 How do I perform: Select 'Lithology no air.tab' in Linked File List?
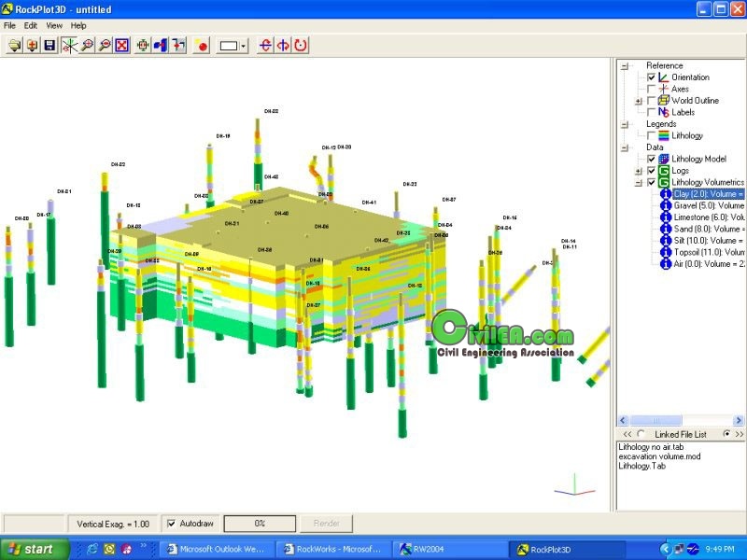651,447
